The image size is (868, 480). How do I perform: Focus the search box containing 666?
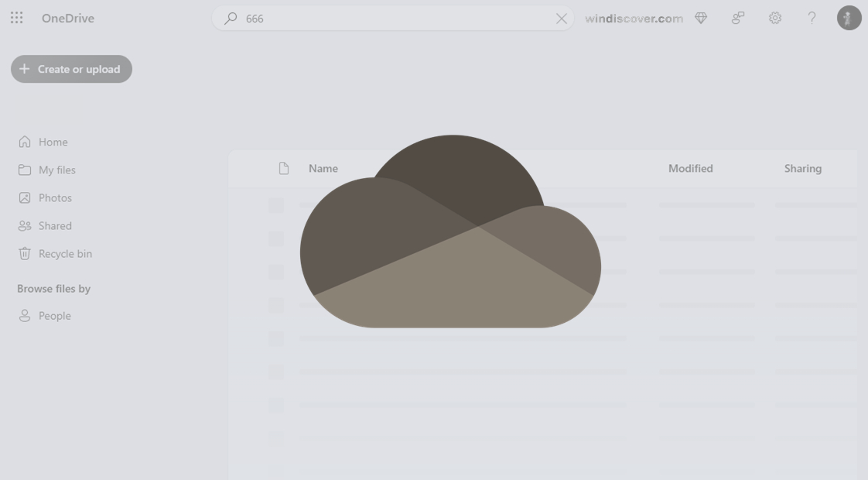click(x=392, y=19)
